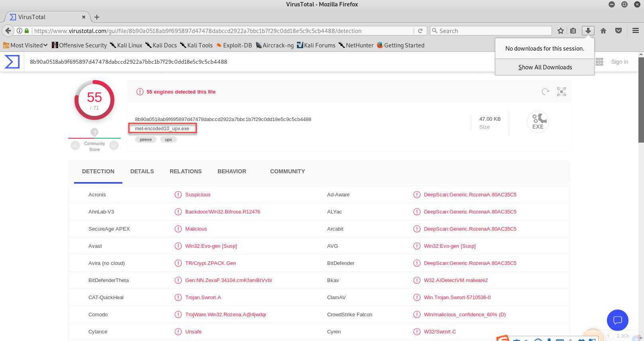Click community score question mark icon
The width and height of the screenshot is (644, 341).
pyautogui.click(x=94, y=132)
